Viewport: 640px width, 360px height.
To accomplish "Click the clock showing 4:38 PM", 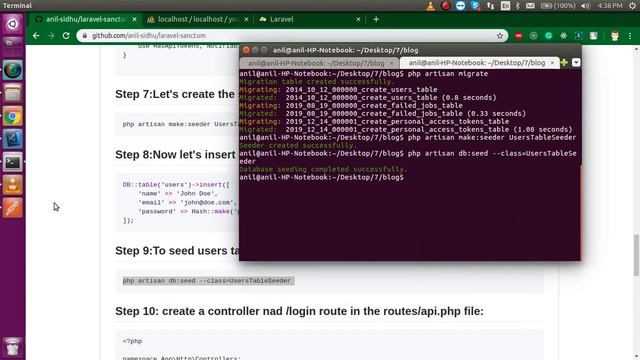I will 610,6.
